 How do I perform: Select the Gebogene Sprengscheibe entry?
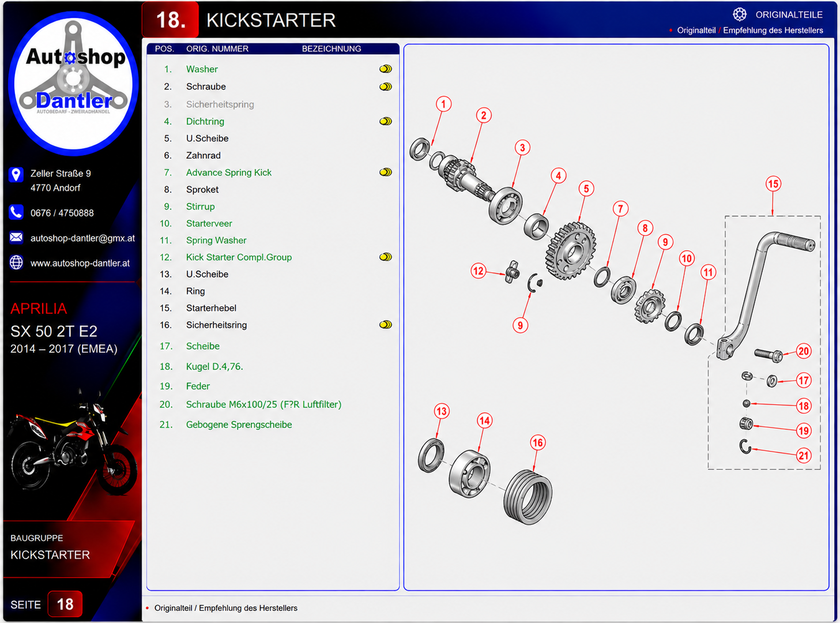click(x=239, y=425)
